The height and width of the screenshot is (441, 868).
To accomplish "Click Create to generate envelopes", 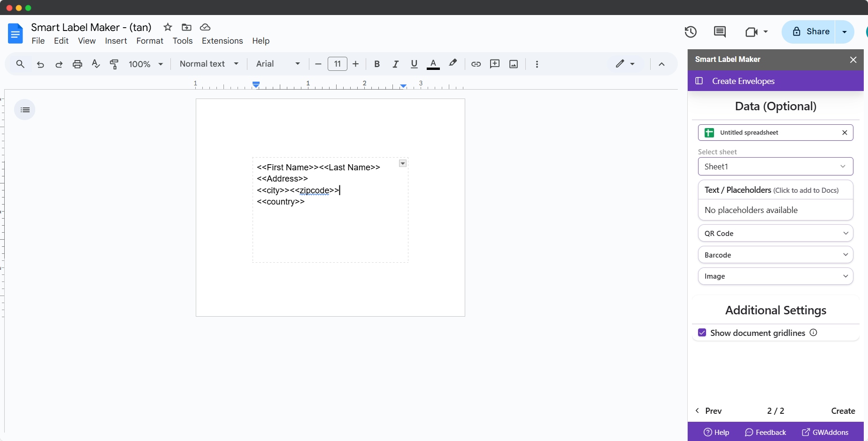I will coord(843,411).
